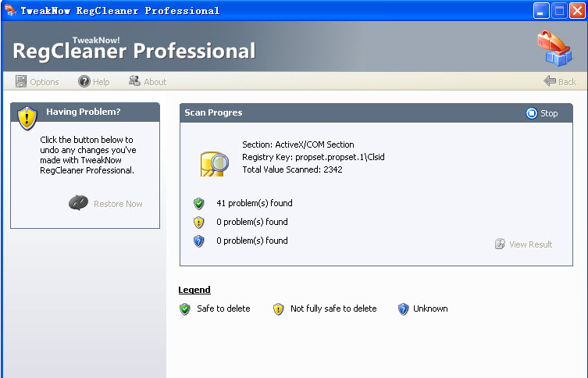Click the RegCleaner toolbox logo
The height and width of the screenshot is (378, 588).
pos(554,48)
